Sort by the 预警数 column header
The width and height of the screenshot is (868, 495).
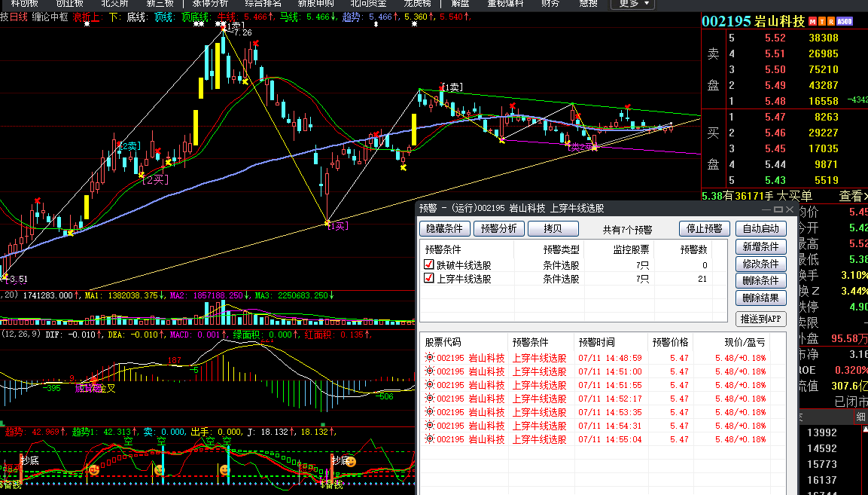(693, 249)
